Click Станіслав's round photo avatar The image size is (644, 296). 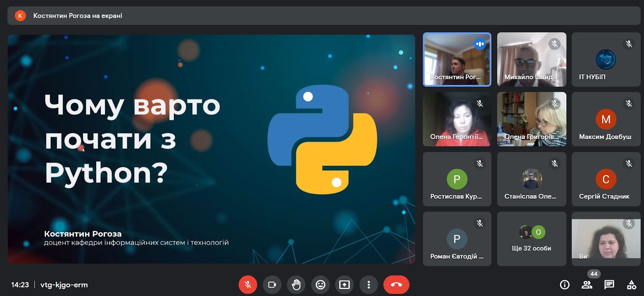[x=532, y=179]
